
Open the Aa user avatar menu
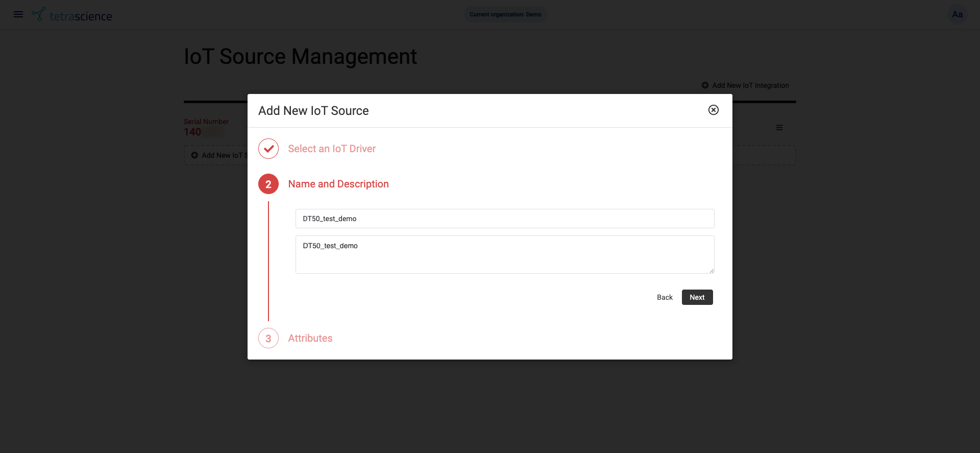[957, 14]
